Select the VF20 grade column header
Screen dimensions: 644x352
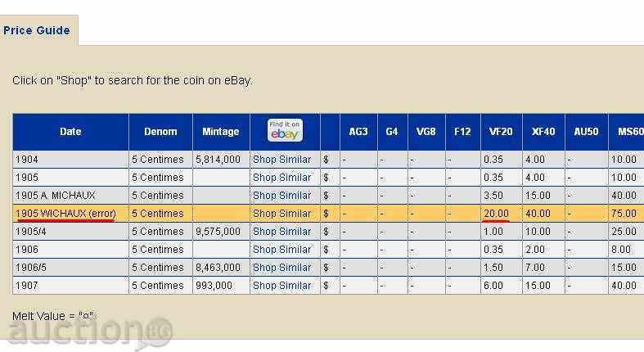(x=501, y=132)
